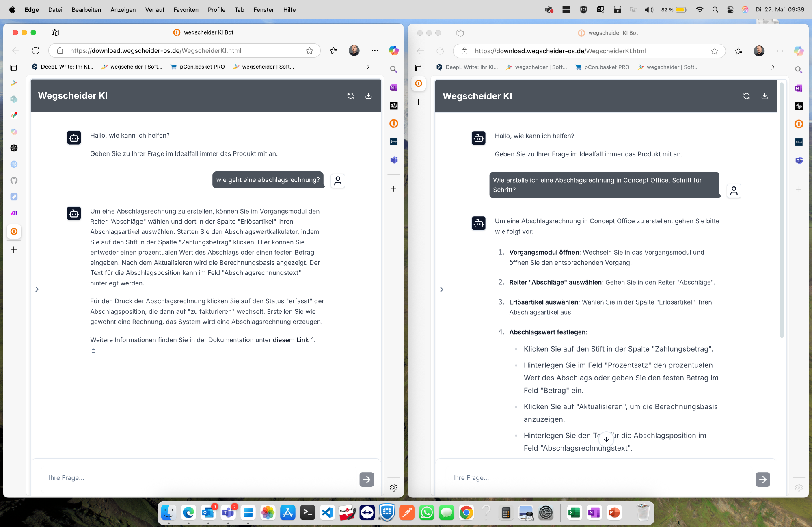Screen dimensions: 812x527
Task: Open sidebar settings gear in left window
Action: [x=394, y=488]
